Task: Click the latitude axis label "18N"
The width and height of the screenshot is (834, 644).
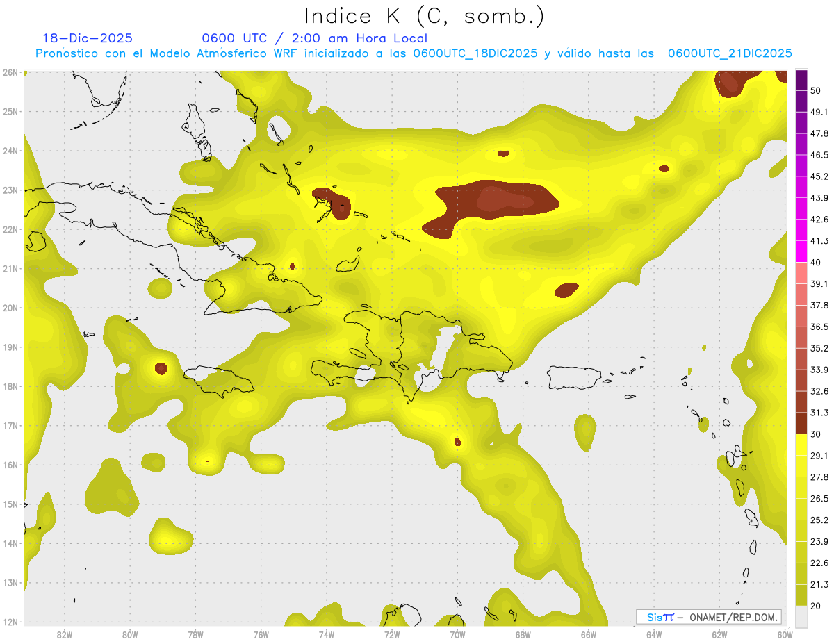Action: click(x=10, y=386)
